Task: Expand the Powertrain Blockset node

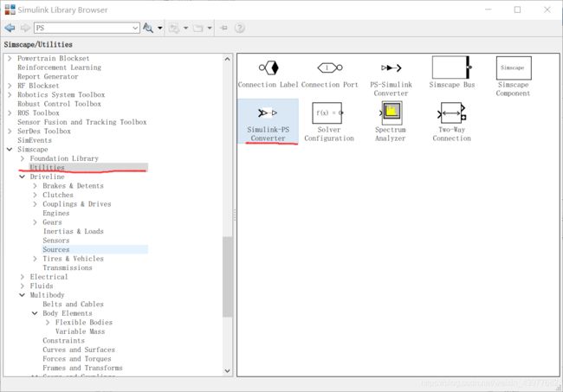Action: point(10,58)
